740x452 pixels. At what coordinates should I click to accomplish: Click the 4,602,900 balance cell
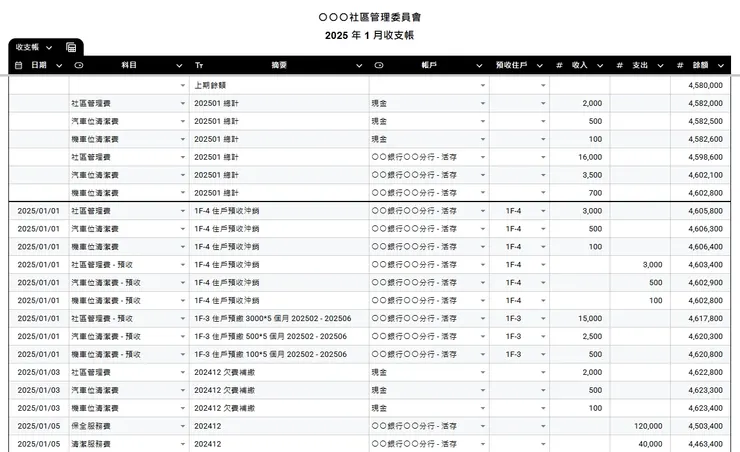click(x=700, y=283)
